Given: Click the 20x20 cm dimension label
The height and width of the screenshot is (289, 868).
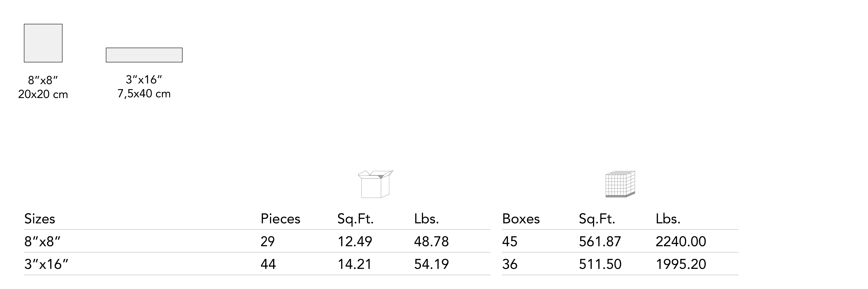Looking at the screenshot, I should pyautogui.click(x=43, y=95).
